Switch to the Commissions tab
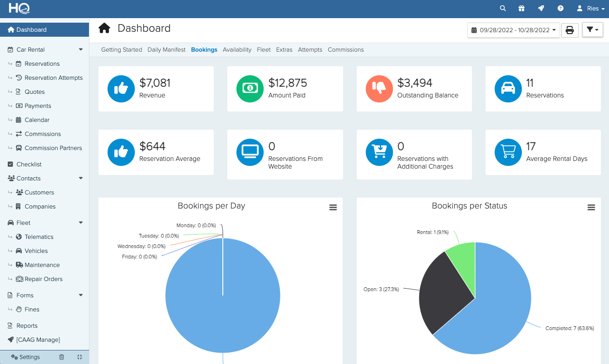The height and width of the screenshot is (364, 609). tap(346, 49)
